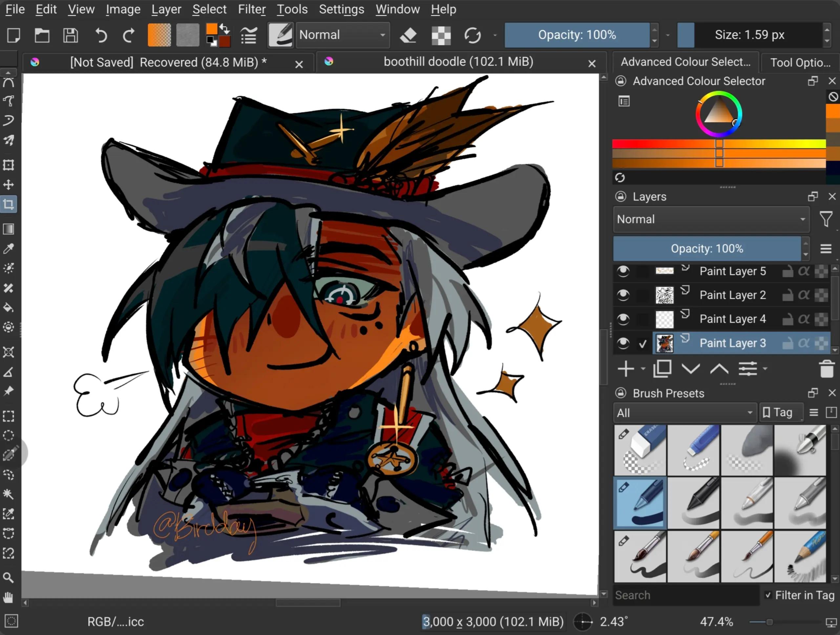Click the Tag button in Brush Presets
The height and width of the screenshot is (635, 840).
[x=782, y=413]
